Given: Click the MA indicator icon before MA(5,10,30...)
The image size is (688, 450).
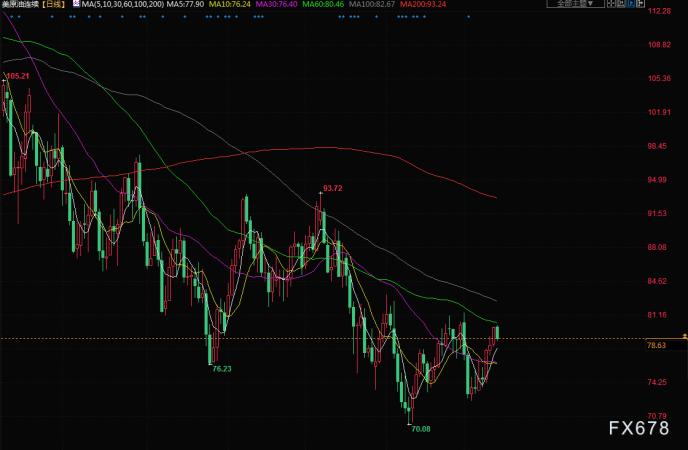Looking at the screenshot, I should click(77, 4).
